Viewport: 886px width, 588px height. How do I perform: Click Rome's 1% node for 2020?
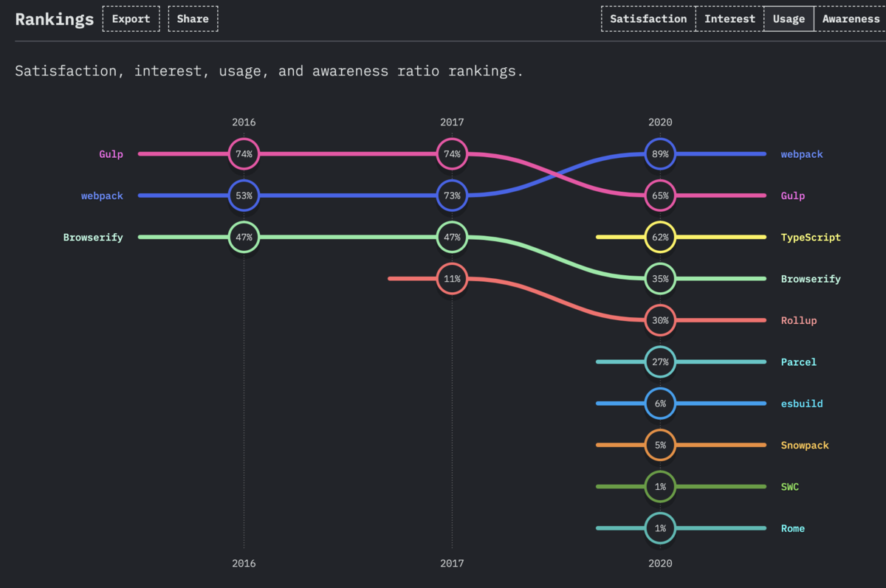(x=660, y=528)
